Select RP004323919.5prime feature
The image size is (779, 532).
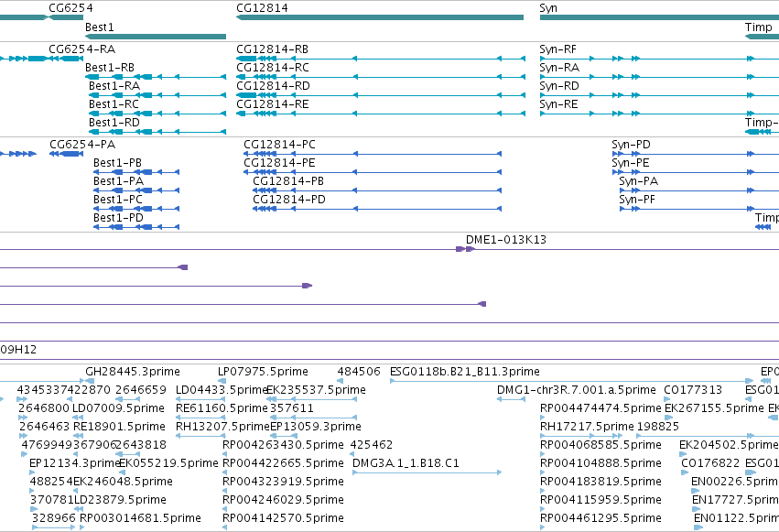tap(225, 491)
